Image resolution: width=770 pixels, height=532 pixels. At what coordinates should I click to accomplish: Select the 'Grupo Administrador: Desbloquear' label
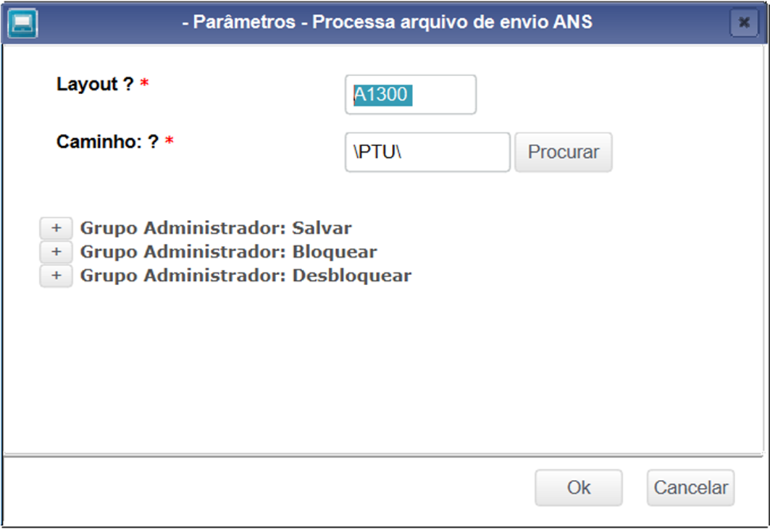(246, 276)
